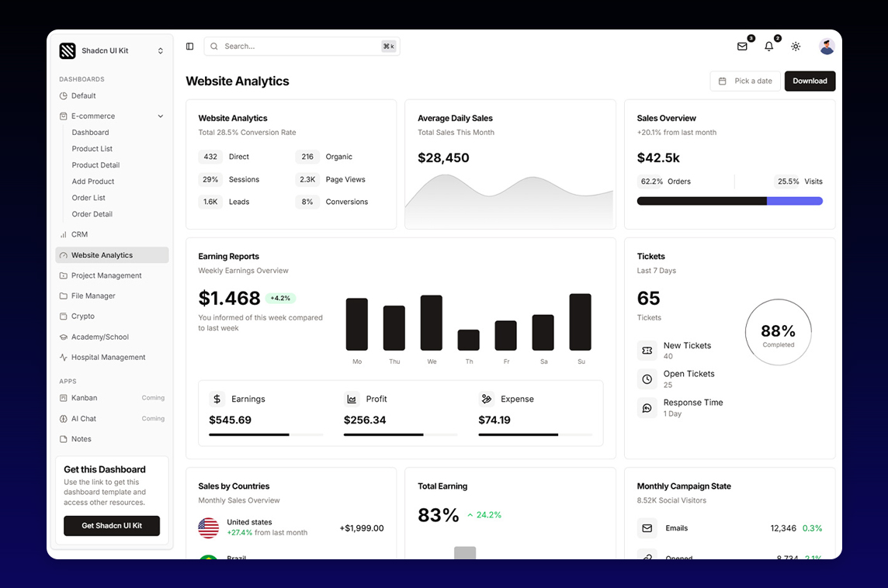Viewport: 888px width, 588px height.
Task: Click the E-commerce bag icon
Action: click(x=64, y=116)
